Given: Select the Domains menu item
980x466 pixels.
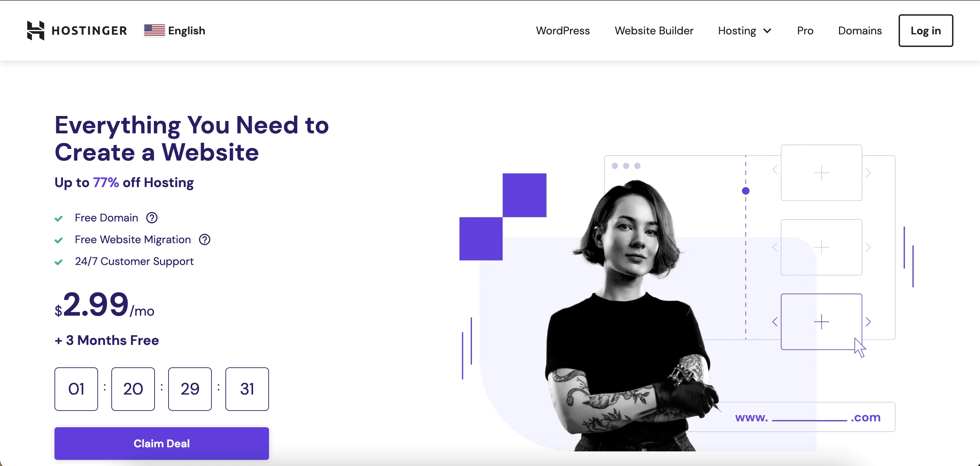Looking at the screenshot, I should (x=860, y=30).
